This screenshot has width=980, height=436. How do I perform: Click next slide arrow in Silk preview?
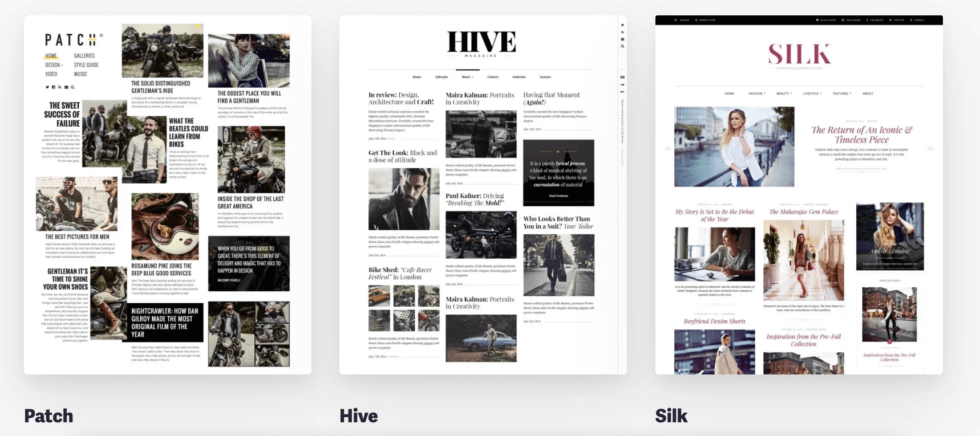point(930,149)
